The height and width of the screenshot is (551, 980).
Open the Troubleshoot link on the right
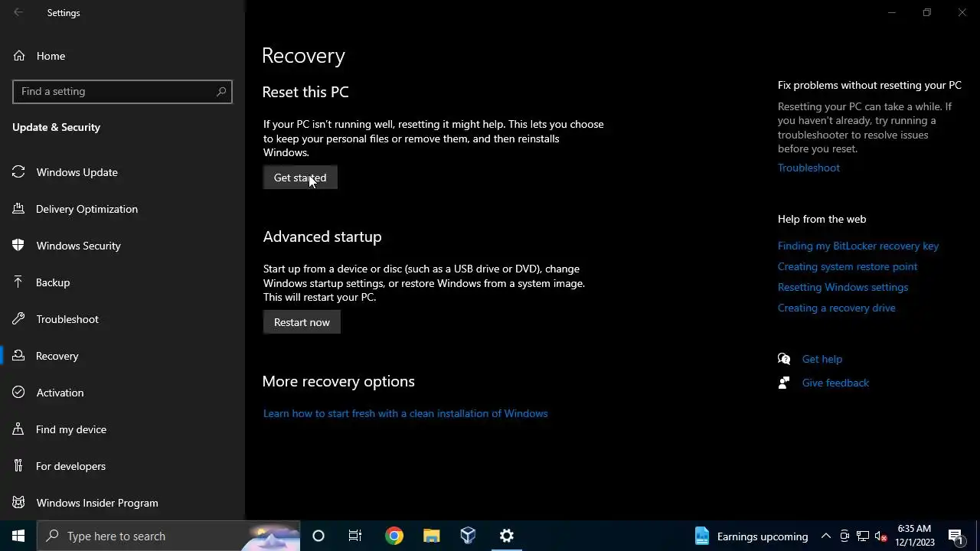coord(808,168)
